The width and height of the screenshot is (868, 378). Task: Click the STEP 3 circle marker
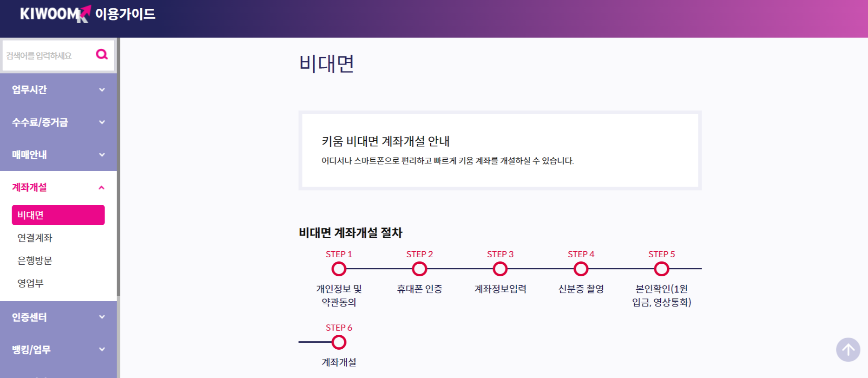(500, 268)
